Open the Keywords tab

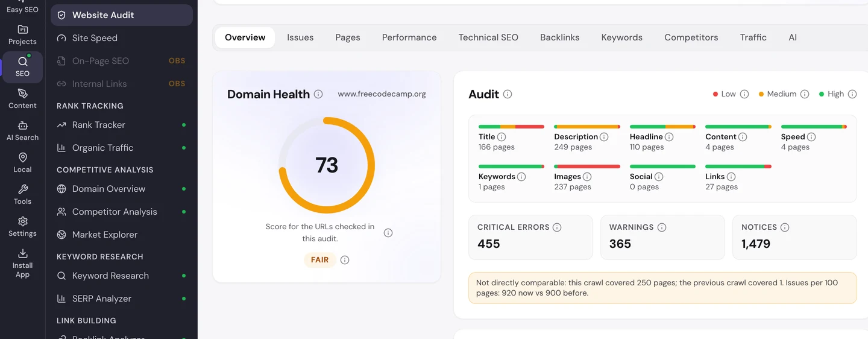point(622,37)
